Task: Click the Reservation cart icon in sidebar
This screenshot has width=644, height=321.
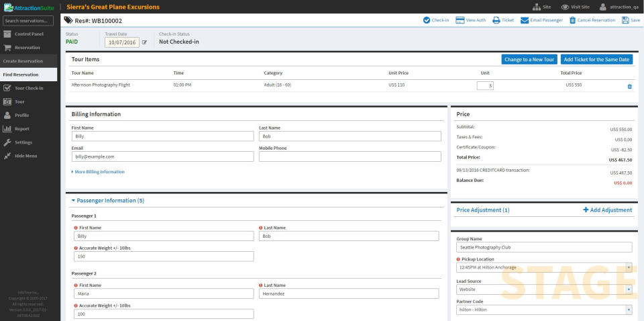Action: click(x=7, y=47)
